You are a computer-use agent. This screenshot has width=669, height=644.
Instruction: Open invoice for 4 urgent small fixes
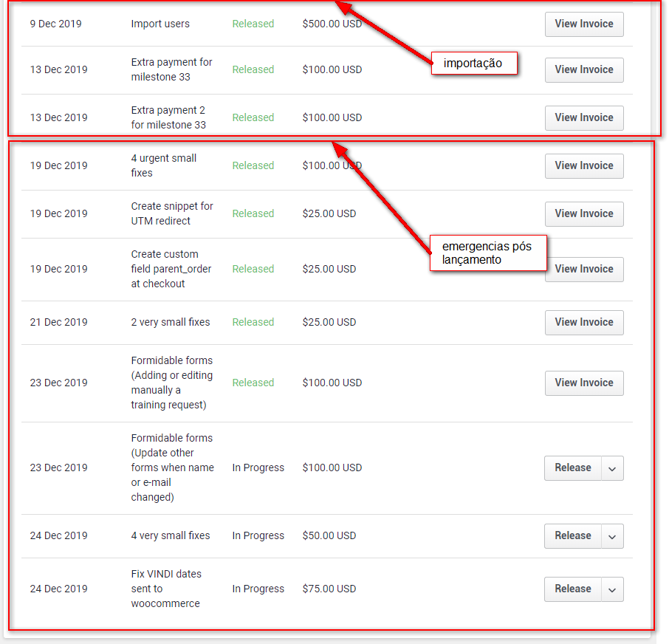584,165
